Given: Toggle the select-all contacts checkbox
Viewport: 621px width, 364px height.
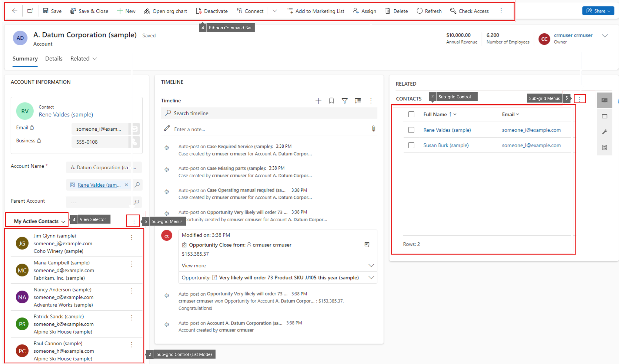Looking at the screenshot, I should click(411, 114).
